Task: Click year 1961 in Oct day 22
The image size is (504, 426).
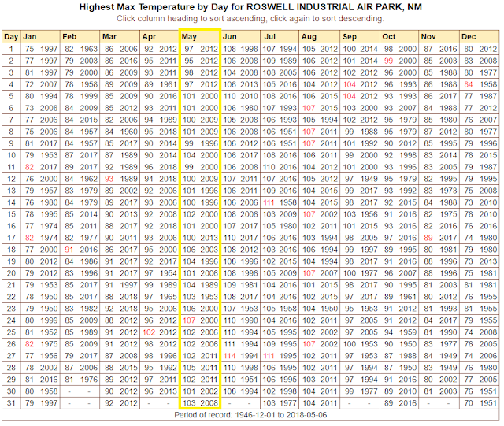Action: (x=408, y=297)
